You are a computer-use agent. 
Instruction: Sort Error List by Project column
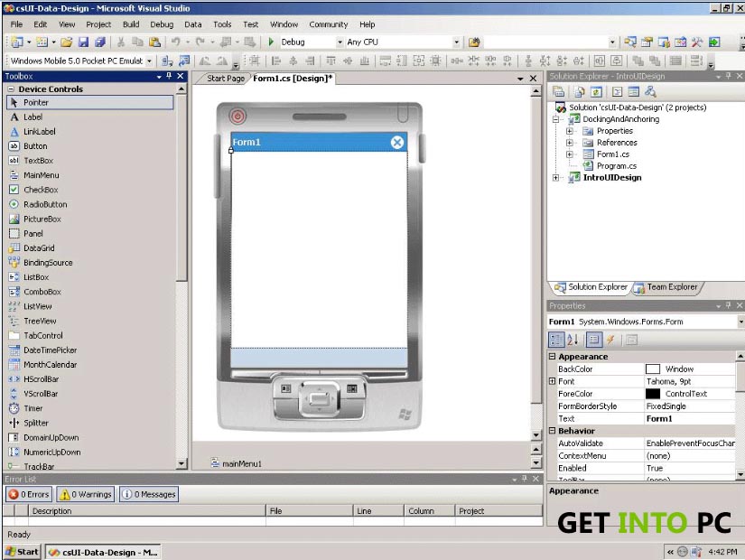coord(498,511)
